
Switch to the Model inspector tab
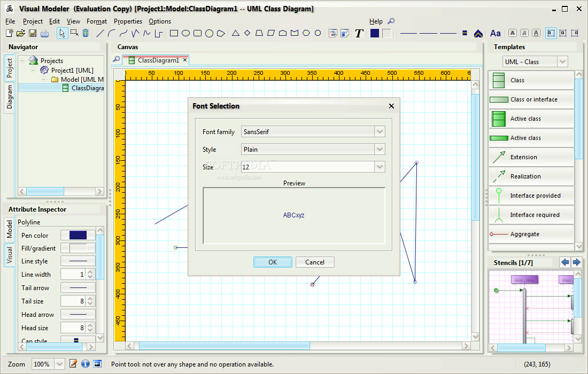(10, 229)
